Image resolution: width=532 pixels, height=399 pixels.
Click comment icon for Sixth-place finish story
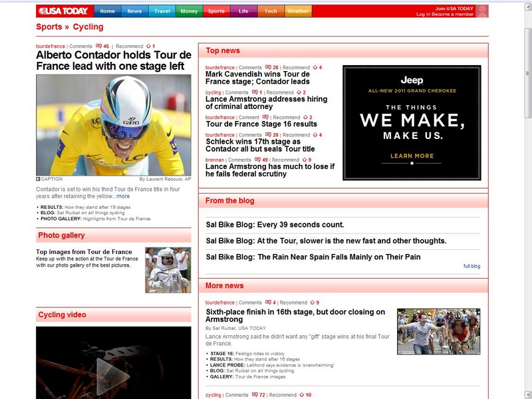pyautogui.click(x=268, y=303)
